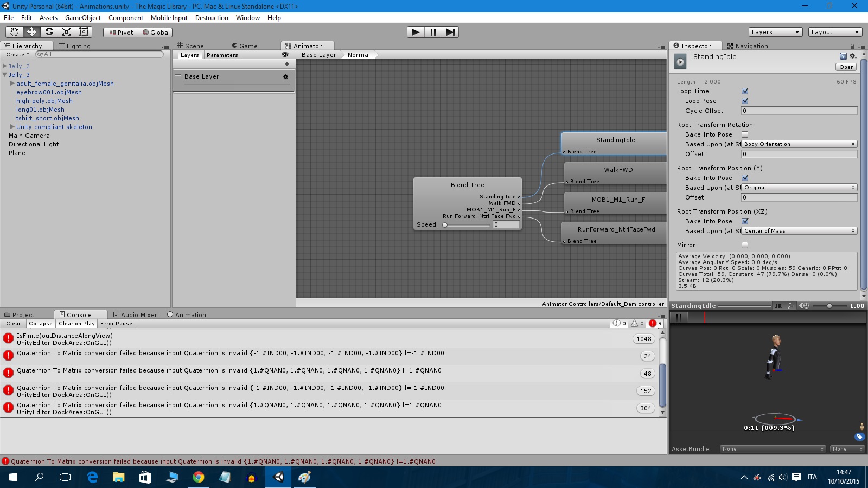The image size is (868, 488).
Task: Toggle Error Pause console button
Action: click(x=116, y=324)
